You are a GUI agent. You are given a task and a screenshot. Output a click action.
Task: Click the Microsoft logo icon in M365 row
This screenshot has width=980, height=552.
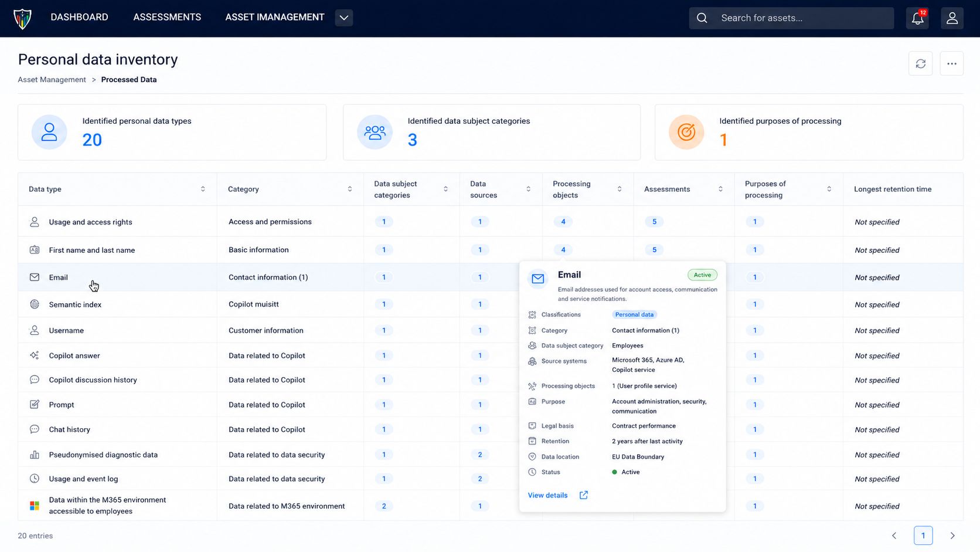[x=35, y=506]
